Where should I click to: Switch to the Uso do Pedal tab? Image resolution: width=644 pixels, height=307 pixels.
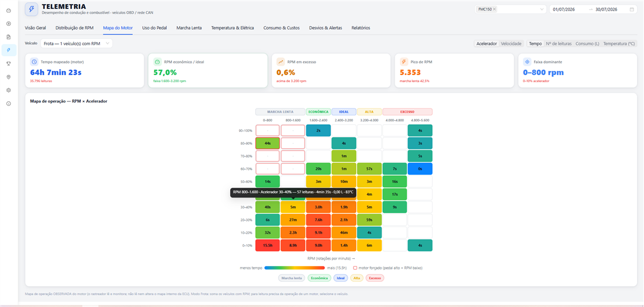(x=155, y=28)
